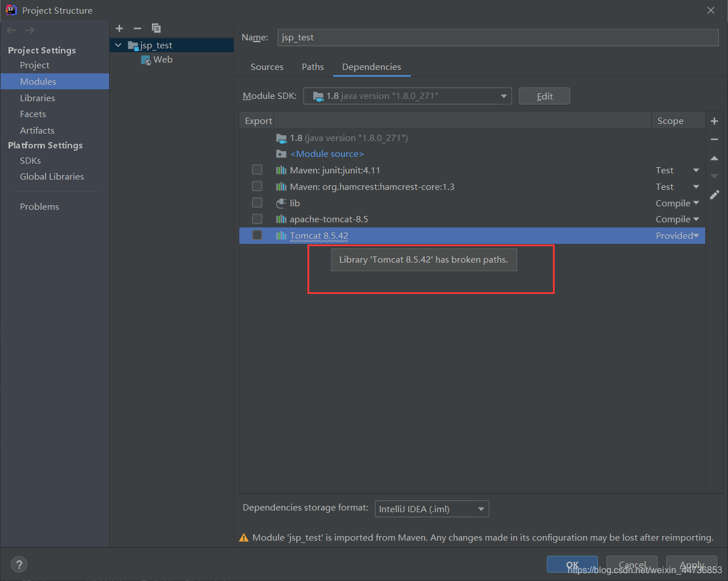
Task: Click the IntelliJ IDEA logo in title bar
Action: click(11, 10)
